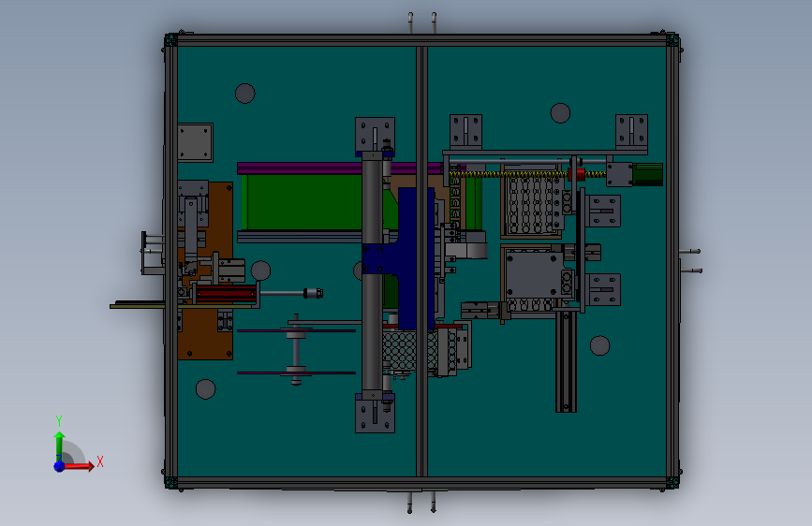Viewport: 812px width, 526px height.
Task: Select the long gray cylinder roller in the center
Action: point(373,274)
